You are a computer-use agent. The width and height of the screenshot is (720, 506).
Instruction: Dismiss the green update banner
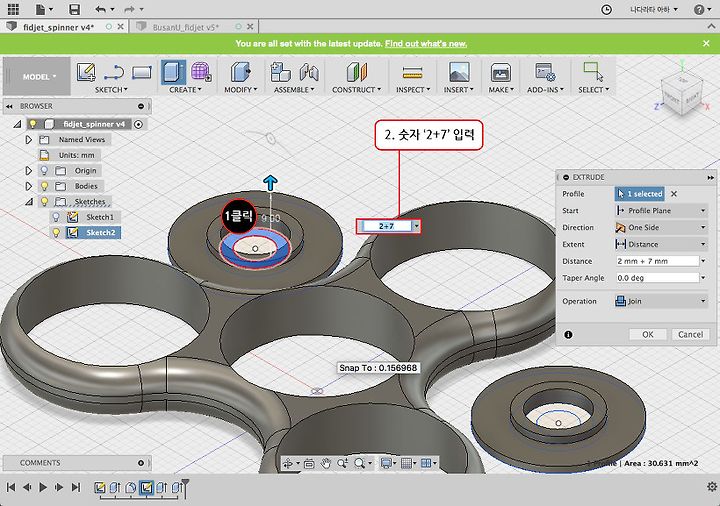coord(706,43)
